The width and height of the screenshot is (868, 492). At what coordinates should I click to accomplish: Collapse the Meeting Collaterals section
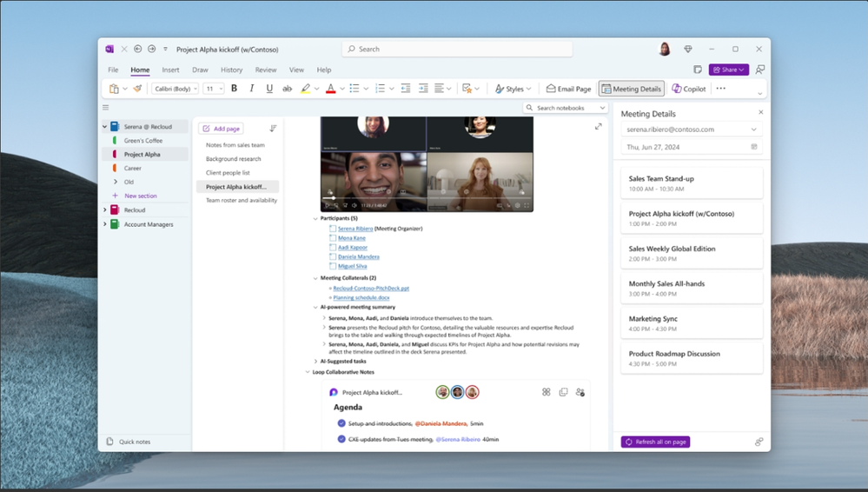point(315,278)
